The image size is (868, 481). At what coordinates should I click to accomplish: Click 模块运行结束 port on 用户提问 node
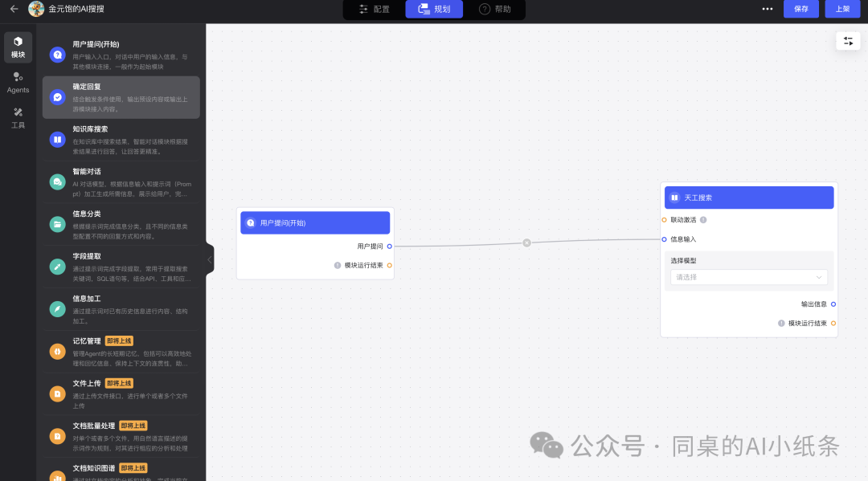click(390, 265)
